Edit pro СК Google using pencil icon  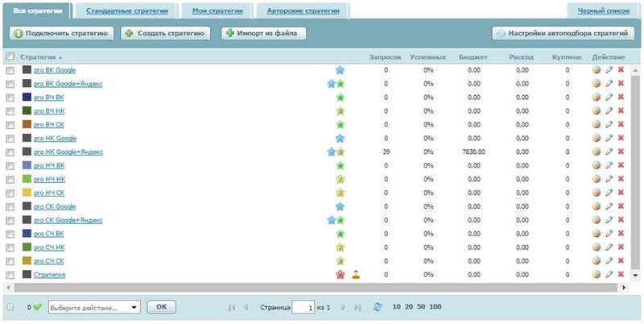click(x=609, y=206)
